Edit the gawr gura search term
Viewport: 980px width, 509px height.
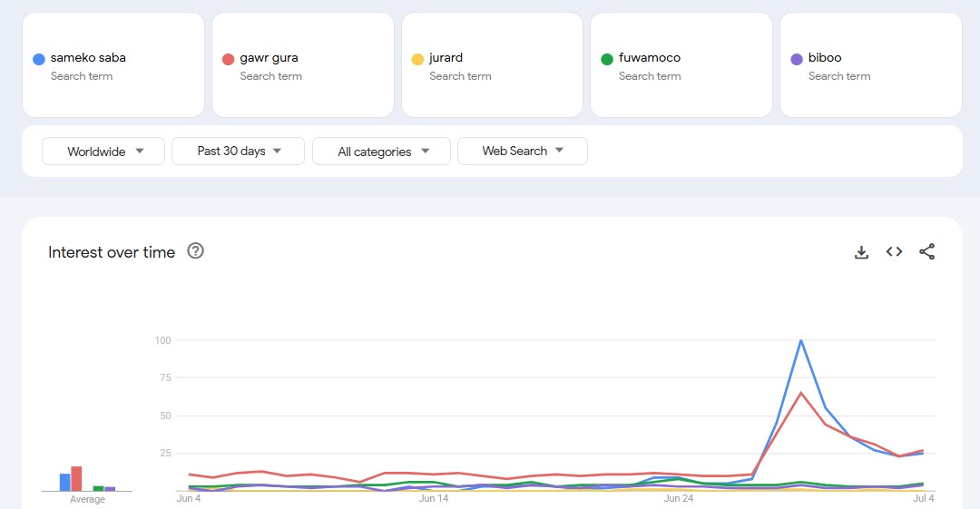click(x=269, y=58)
